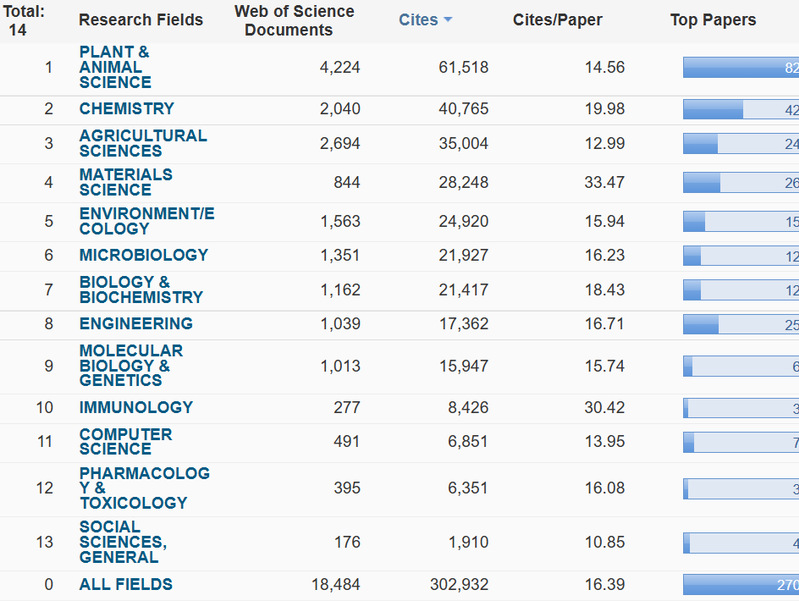The height and width of the screenshot is (601, 799).
Task: Open the Materials Science research field
Action: click(125, 182)
